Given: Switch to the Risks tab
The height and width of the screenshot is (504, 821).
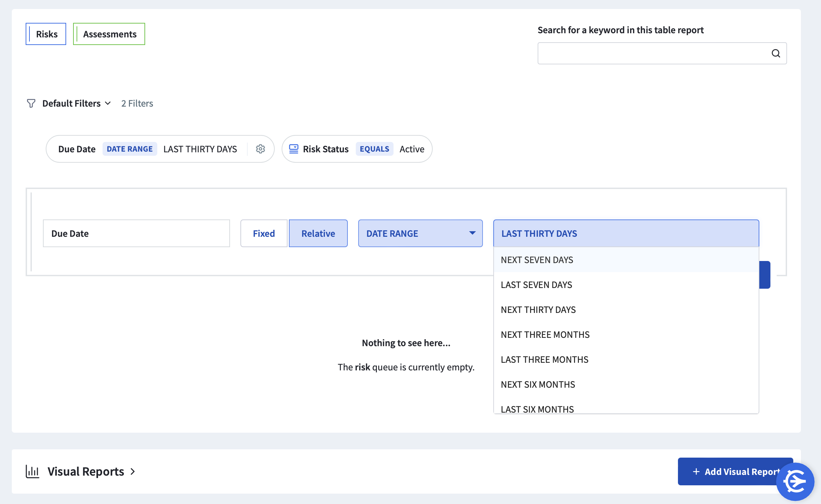Looking at the screenshot, I should click(x=45, y=34).
